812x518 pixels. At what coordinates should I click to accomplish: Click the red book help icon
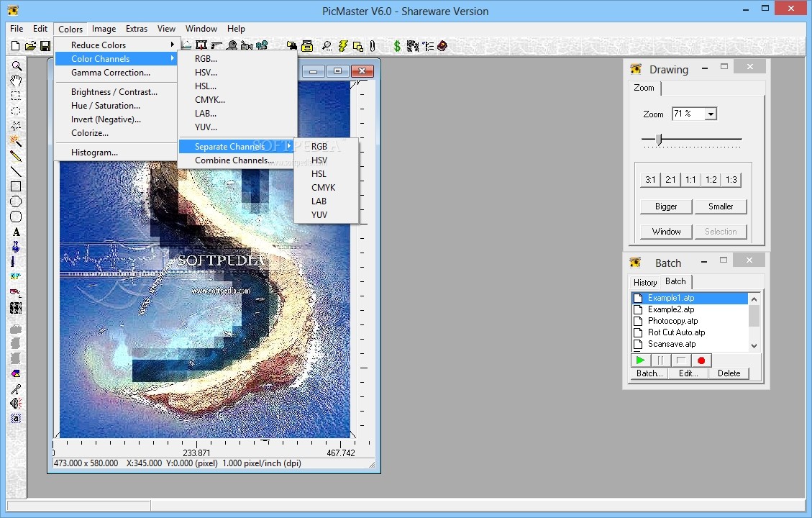pyautogui.click(x=442, y=46)
